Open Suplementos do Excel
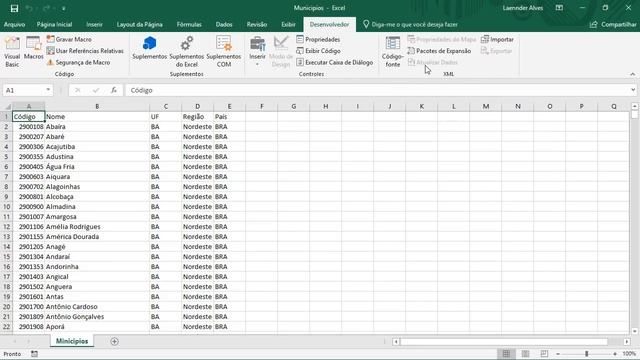640x360 pixels. click(187, 52)
